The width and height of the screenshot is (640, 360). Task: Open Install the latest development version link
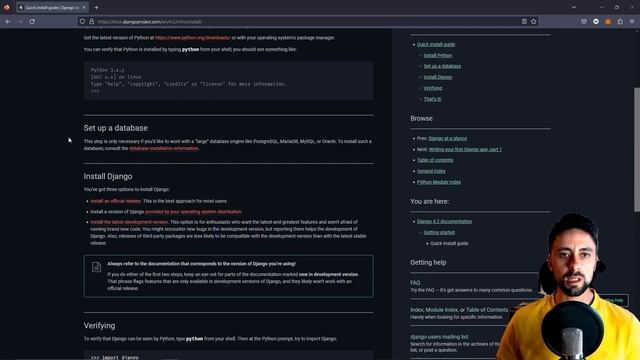point(129,222)
